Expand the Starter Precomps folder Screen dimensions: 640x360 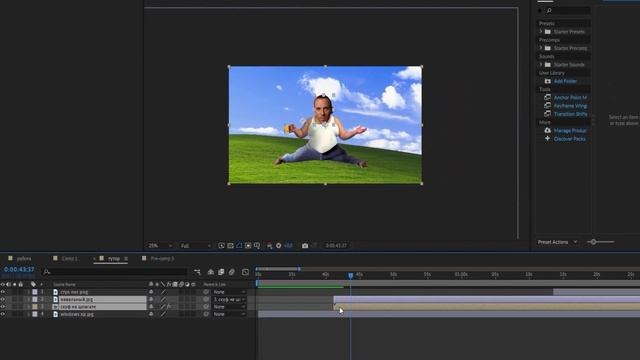(x=541, y=48)
